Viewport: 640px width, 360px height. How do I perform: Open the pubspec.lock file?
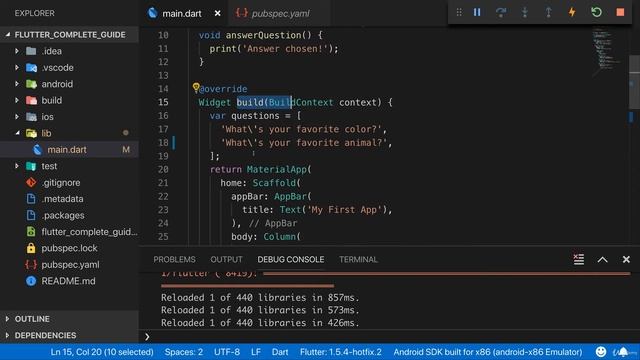[x=69, y=248]
